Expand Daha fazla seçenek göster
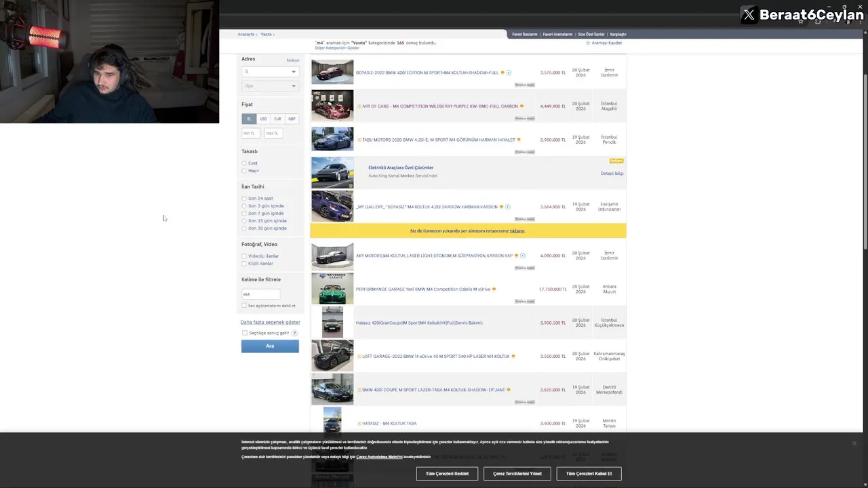This screenshot has width=868, height=488. [x=270, y=322]
